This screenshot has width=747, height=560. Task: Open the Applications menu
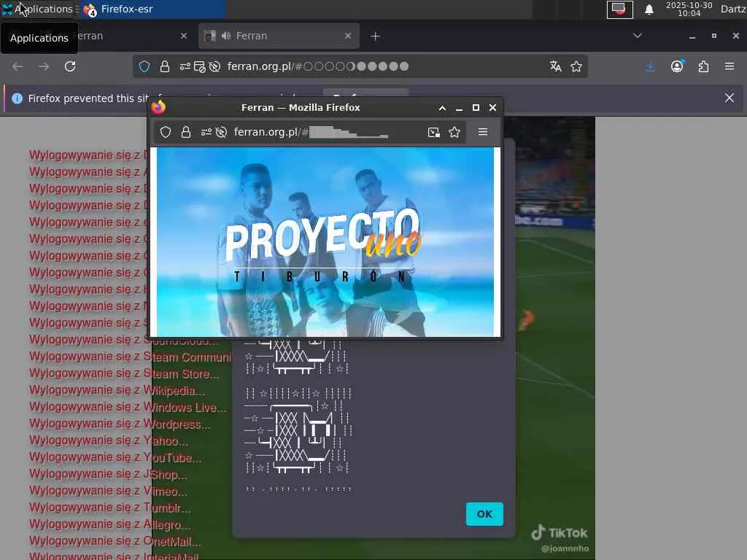click(x=38, y=9)
